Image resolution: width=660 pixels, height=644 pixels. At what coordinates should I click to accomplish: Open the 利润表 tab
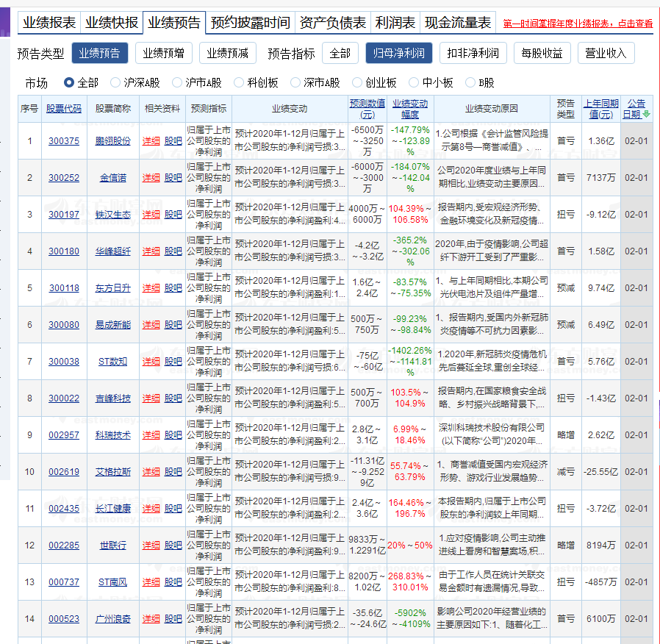point(395,22)
